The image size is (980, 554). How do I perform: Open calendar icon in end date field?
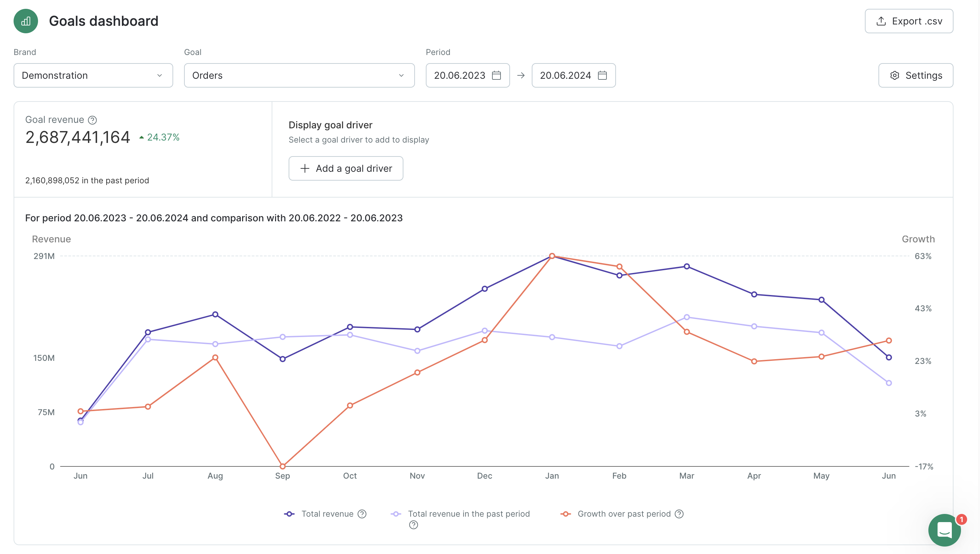click(x=602, y=75)
